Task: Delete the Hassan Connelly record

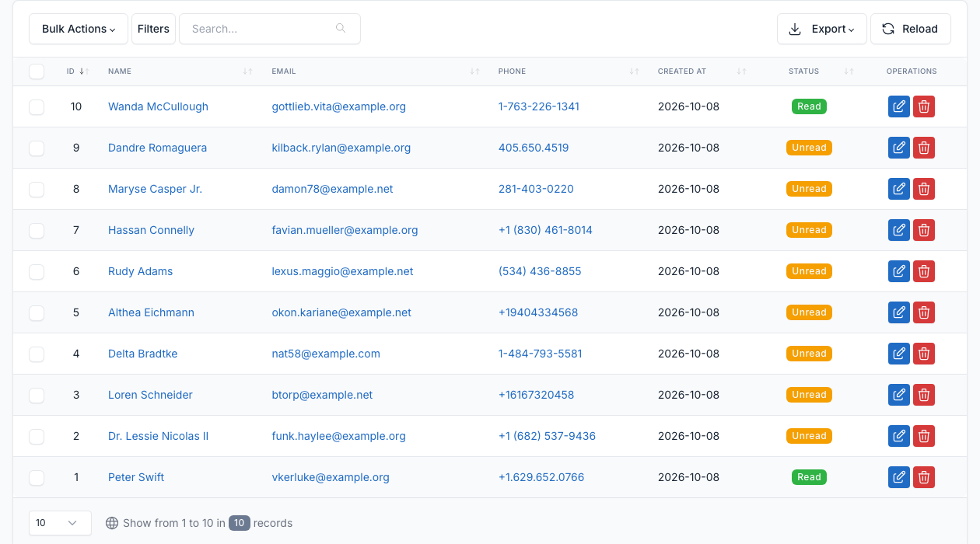Action: pyautogui.click(x=924, y=230)
